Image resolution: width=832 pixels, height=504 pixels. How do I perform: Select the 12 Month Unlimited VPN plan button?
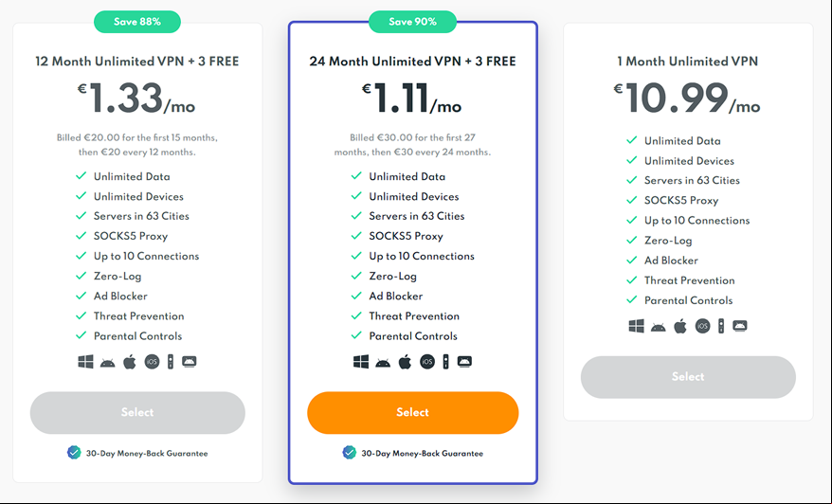pos(137,413)
